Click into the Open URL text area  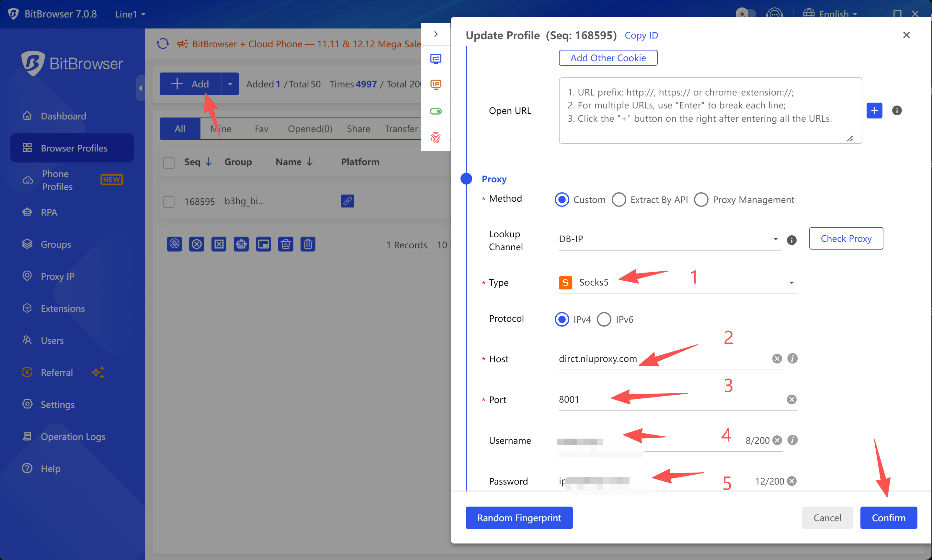pyautogui.click(x=710, y=110)
